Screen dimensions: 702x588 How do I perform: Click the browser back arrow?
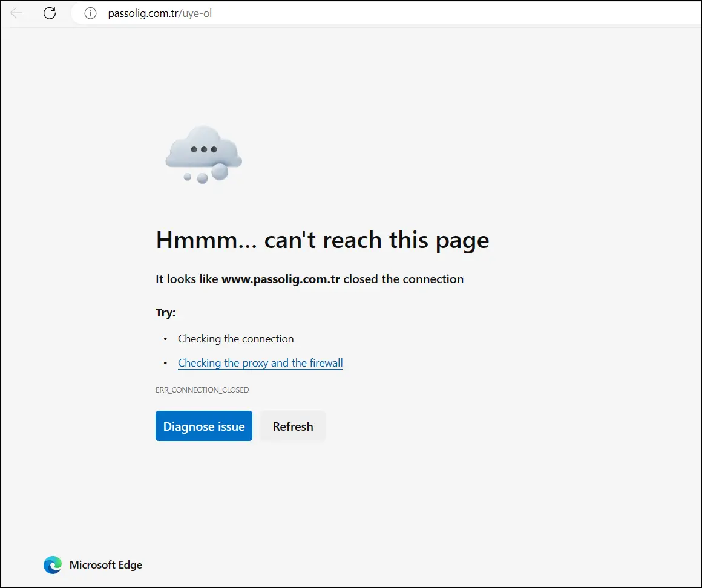point(16,13)
